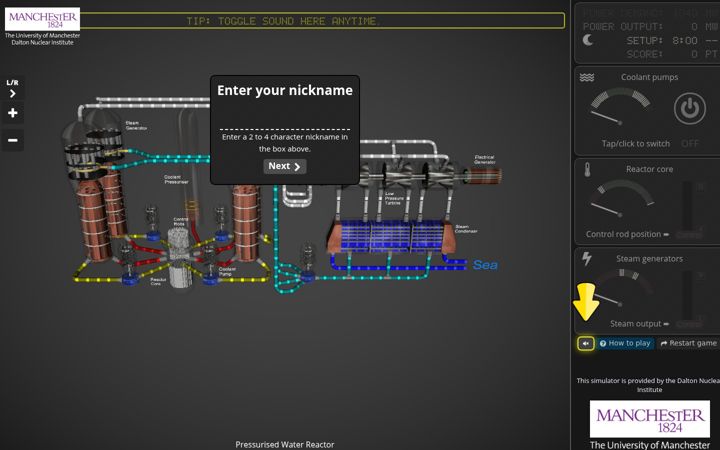The height and width of the screenshot is (450, 720).
Task: Click the reactor core thermometer icon
Action: 587,169
